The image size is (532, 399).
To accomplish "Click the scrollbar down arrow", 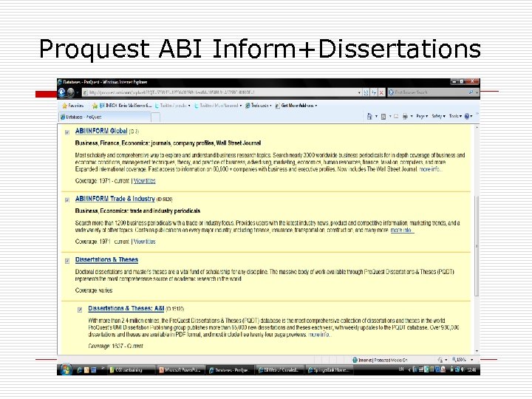I will coord(477,352).
